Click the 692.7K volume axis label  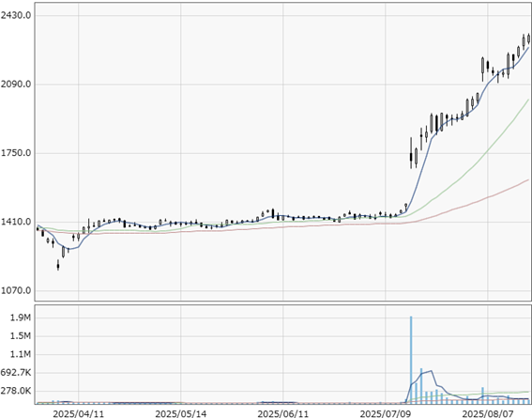click(16, 373)
